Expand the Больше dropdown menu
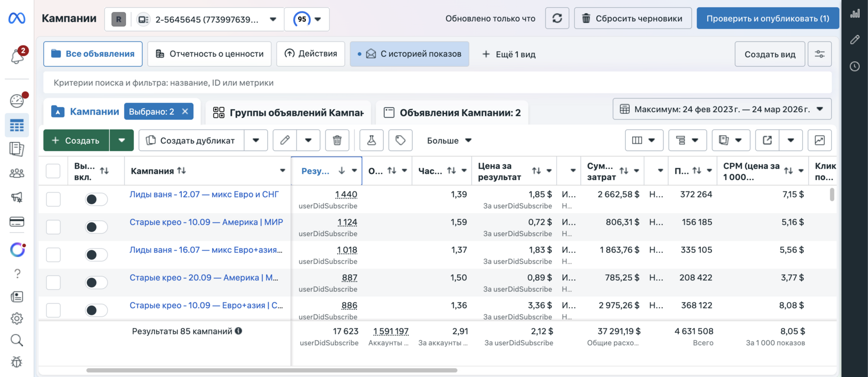 449,140
